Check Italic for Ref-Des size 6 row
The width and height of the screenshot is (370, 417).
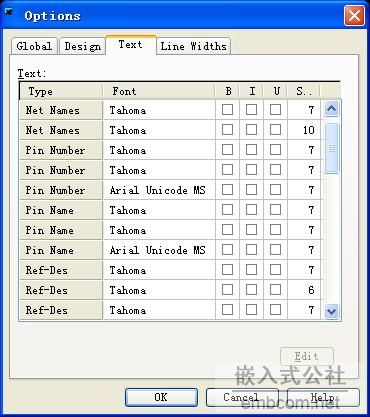[x=251, y=290]
